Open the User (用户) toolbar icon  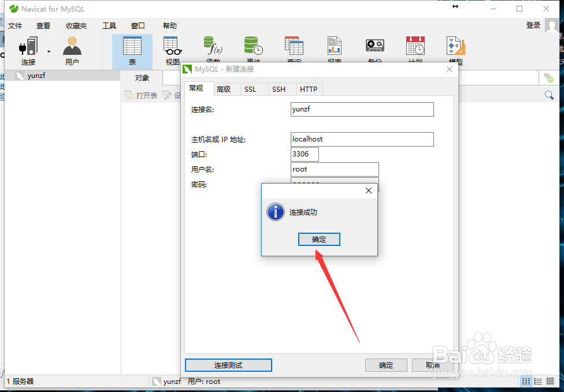point(72,51)
